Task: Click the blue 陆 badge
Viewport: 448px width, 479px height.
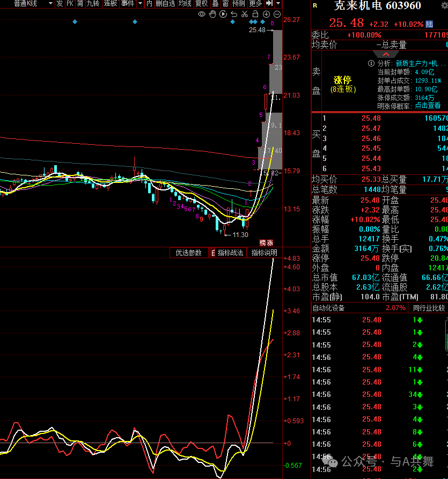Action: (x=429, y=24)
